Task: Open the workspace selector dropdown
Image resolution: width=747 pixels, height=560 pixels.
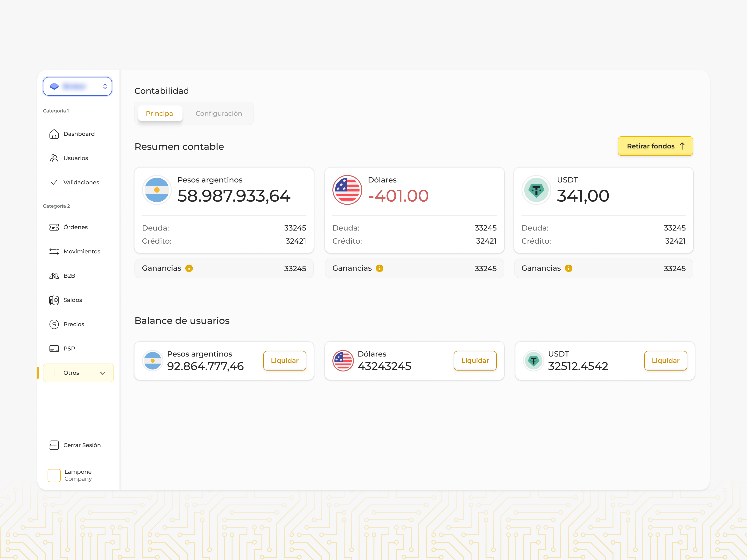Action: click(78, 86)
